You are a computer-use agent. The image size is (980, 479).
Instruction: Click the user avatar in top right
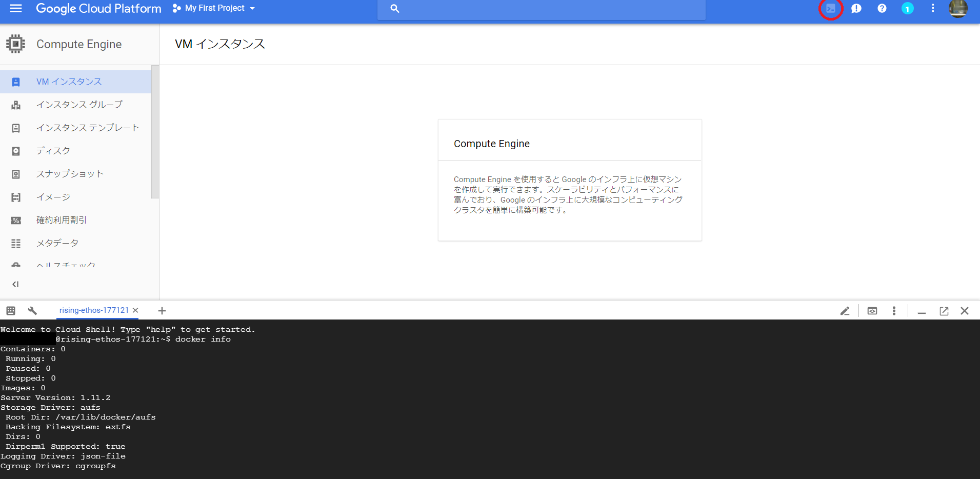pyautogui.click(x=958, y=9)
